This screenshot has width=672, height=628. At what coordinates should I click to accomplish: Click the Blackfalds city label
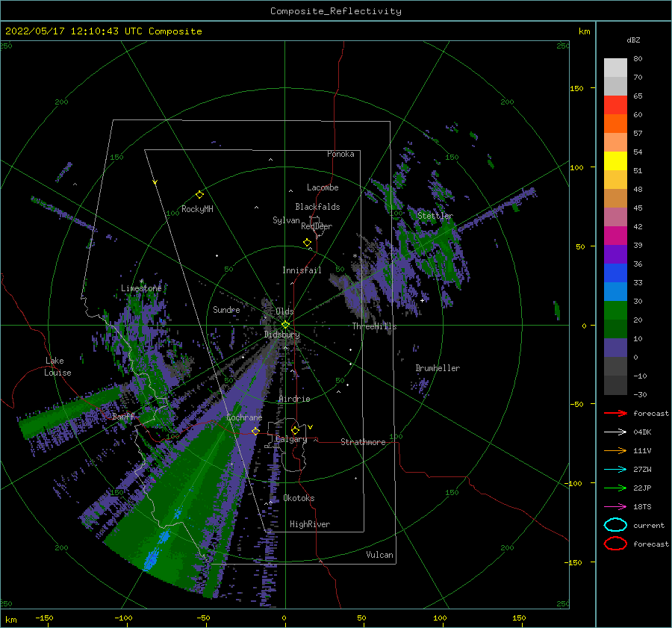tap(317, 207)
